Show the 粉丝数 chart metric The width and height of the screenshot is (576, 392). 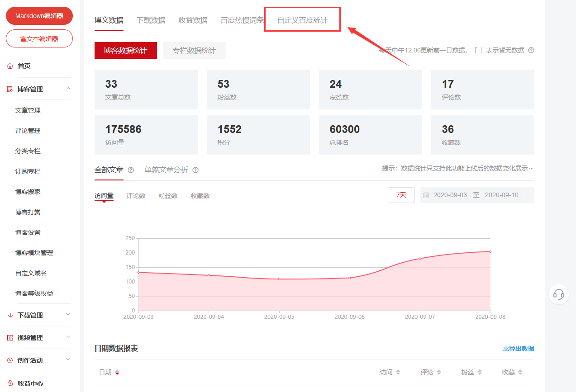point(168,196)
